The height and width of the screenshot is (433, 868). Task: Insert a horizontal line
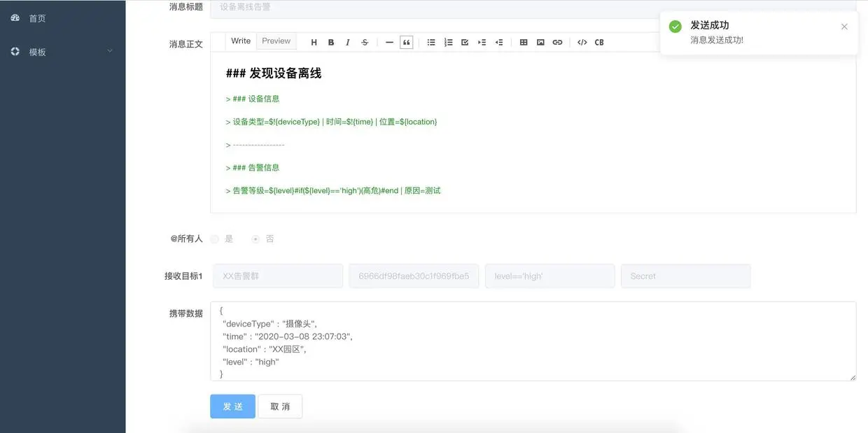[389, 43]
